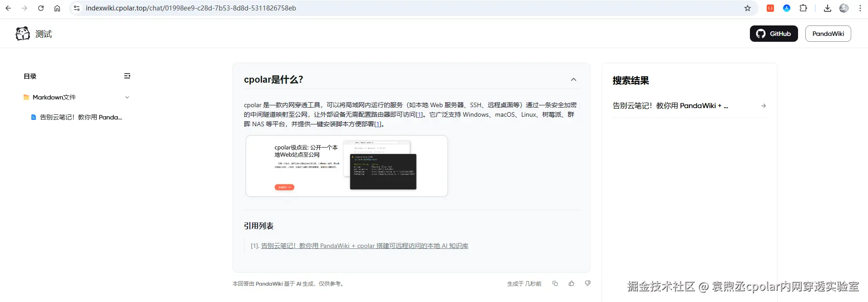
Task: Click the 测试 site title
Action: click(x=44, y=34)
